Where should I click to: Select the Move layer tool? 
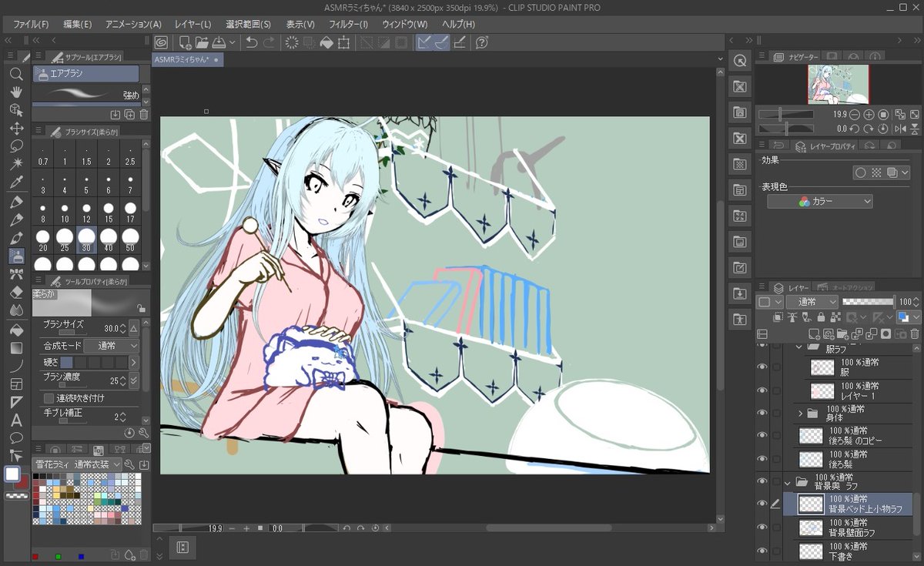coord(15,129)
